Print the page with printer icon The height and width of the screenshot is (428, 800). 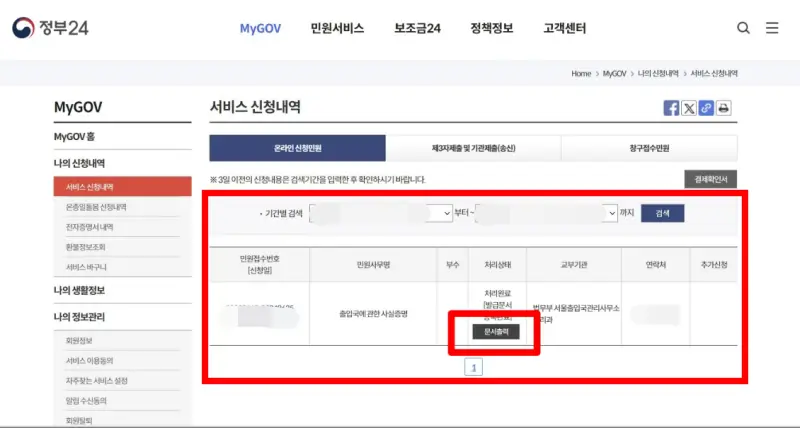point(723,108)
